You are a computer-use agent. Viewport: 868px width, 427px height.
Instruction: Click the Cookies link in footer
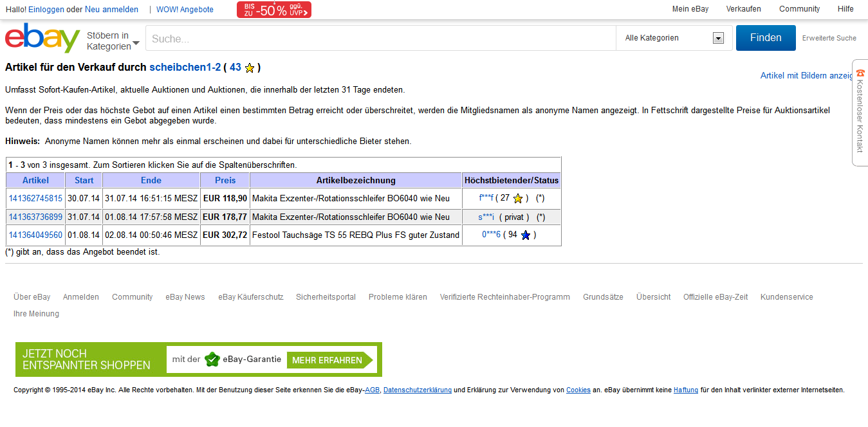578,390
